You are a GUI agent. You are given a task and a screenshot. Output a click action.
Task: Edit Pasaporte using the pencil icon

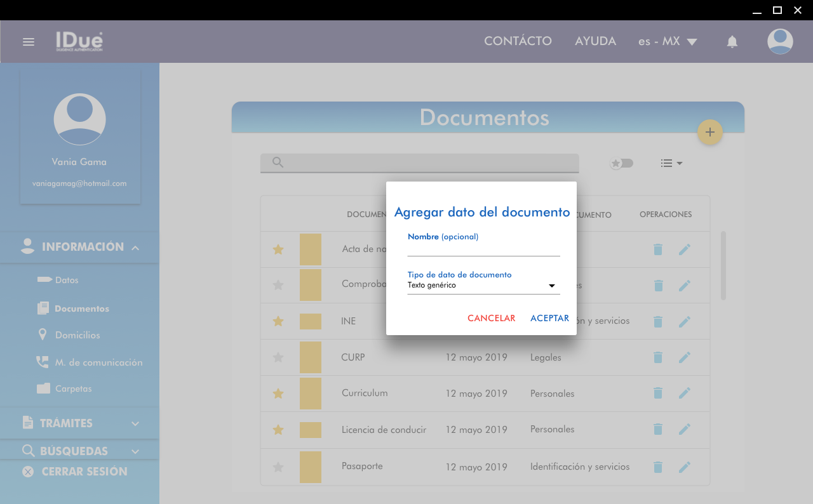[684, 467]
